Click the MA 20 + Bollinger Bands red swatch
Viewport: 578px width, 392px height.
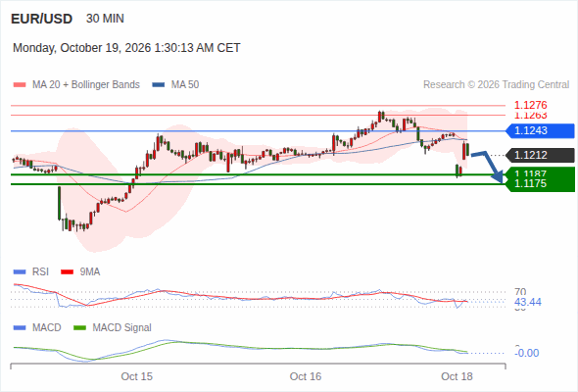(x=20, y=85)
